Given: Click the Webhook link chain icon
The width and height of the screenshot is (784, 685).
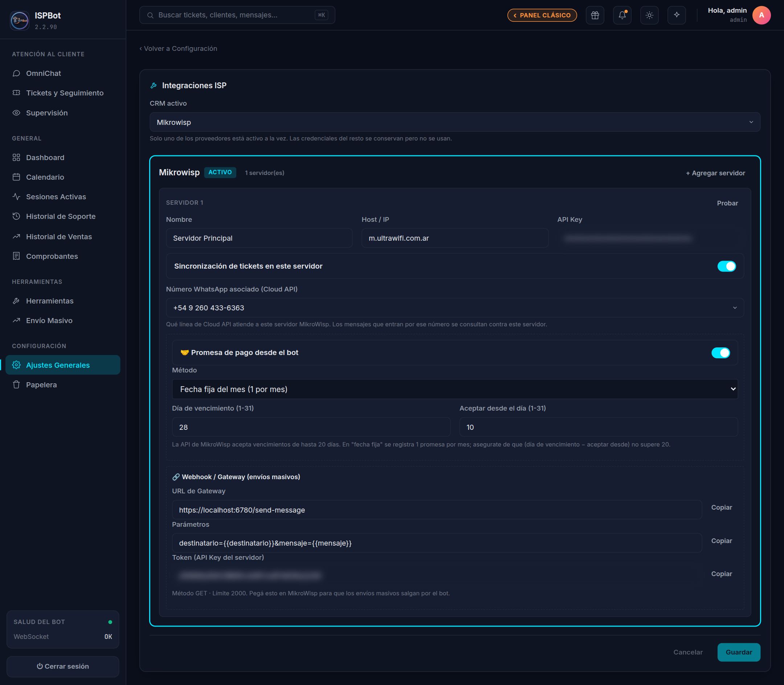Looking at the screenshot, I should click(176, 477).
